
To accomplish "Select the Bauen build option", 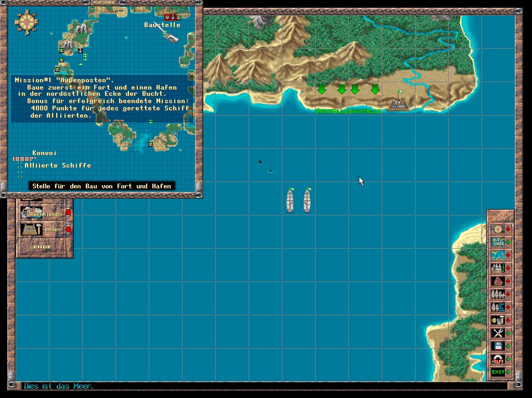I will click(x=41, y=229).
